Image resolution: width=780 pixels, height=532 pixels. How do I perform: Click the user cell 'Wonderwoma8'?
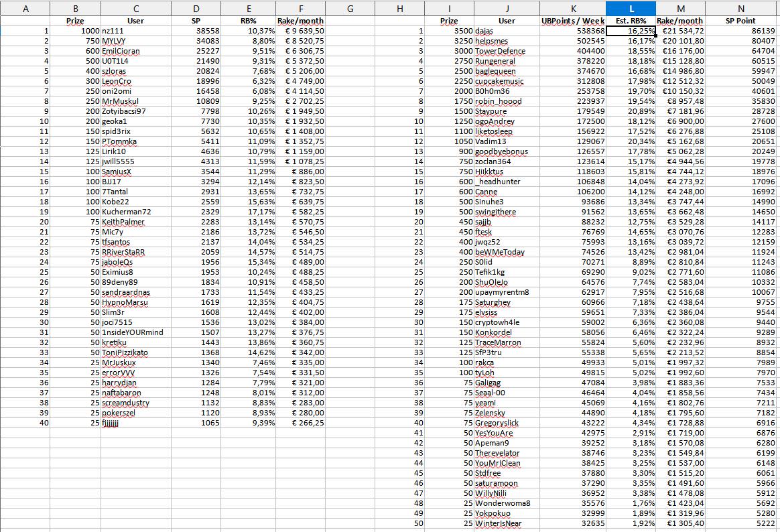click(x=507, y=503)
